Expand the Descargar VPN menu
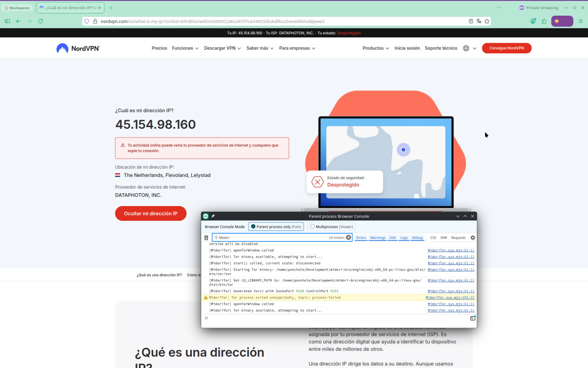 [222, 48]
